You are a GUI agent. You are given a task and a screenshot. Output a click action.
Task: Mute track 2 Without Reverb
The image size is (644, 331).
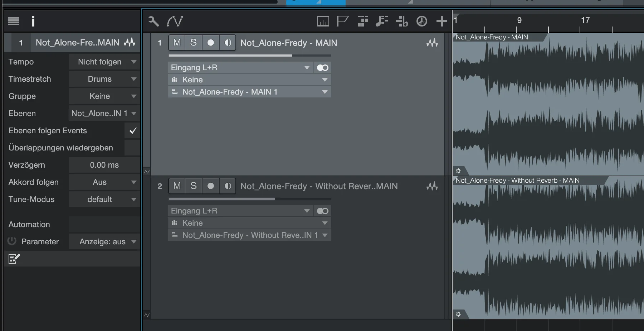point(177,186)
